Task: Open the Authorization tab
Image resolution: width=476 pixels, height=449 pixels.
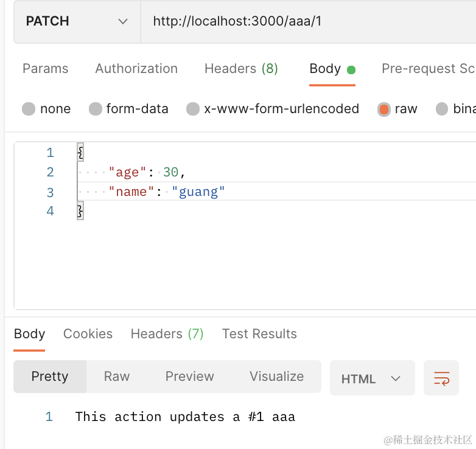Action: click(x=136, y=69)
